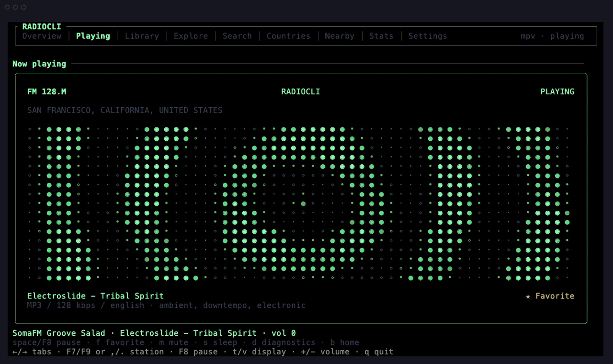Image resolution: width=613 pixels, height=364 pixels.
Task: Click the 's sleep' shortcut hint
Action: click(220, 342)
